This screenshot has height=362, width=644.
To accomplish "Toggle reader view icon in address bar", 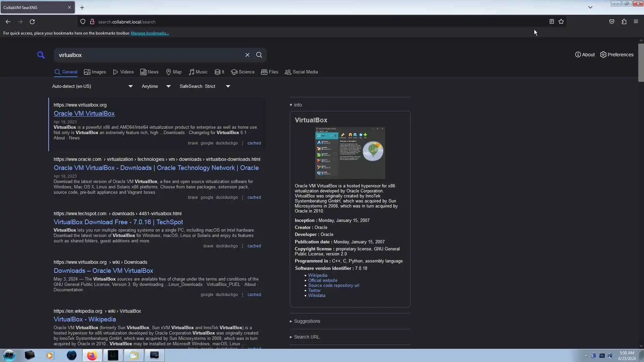I will click(x=551, y=22).
